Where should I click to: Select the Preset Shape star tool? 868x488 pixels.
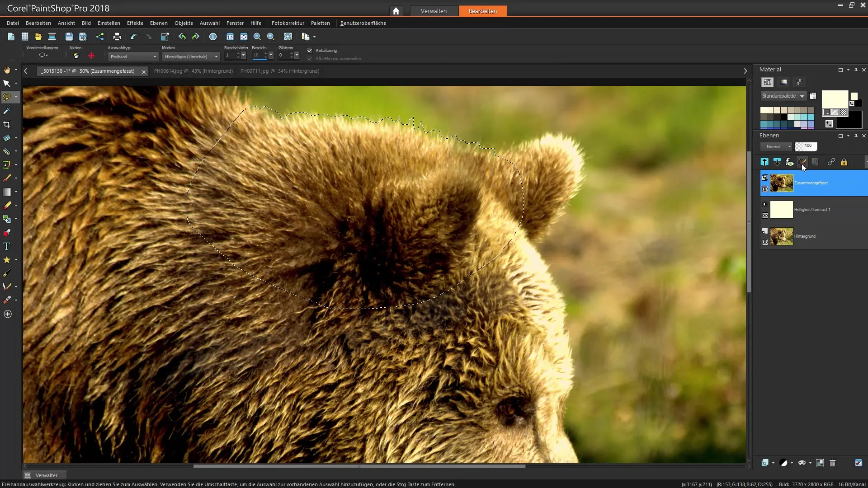click(x=7, y=260)
